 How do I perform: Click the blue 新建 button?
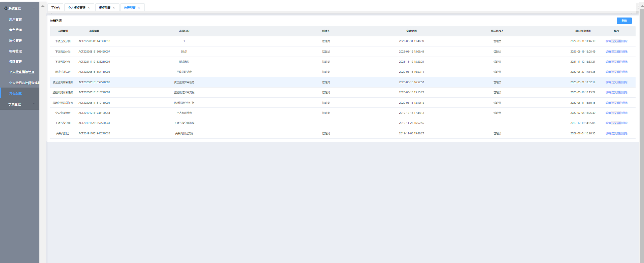(x=624, y=21)
